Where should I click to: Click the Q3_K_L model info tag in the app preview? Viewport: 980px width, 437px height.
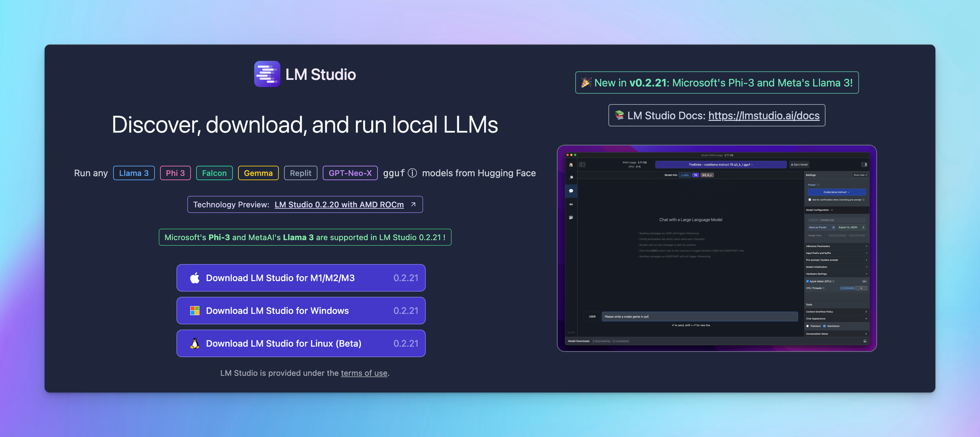coord(707,175)
